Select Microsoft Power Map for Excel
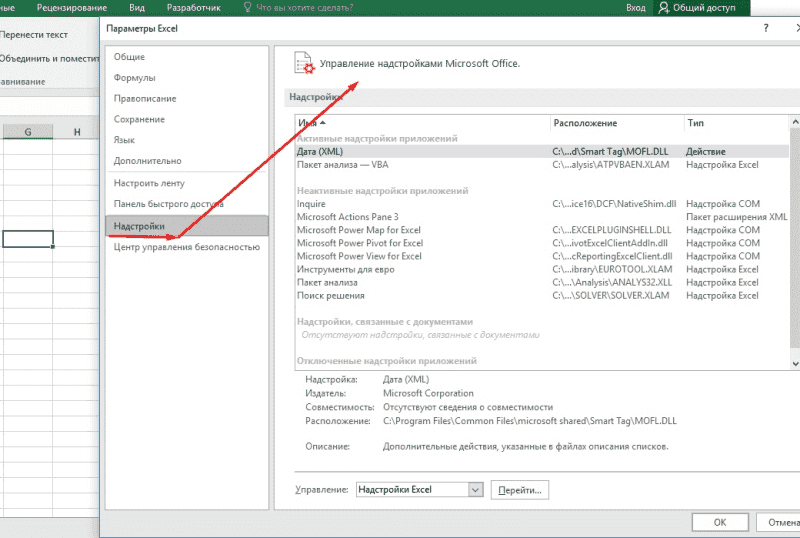Viewport: 800px width, 538px height. tap(542, 230)
